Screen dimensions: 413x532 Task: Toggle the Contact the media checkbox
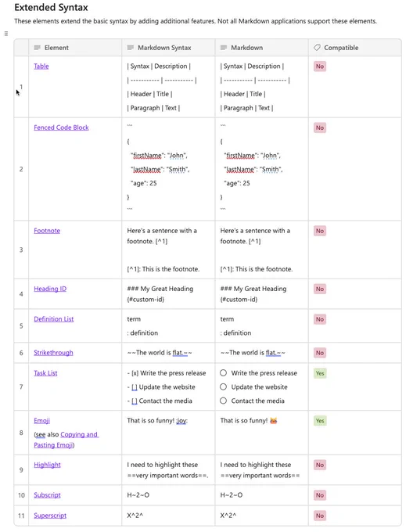223,401
